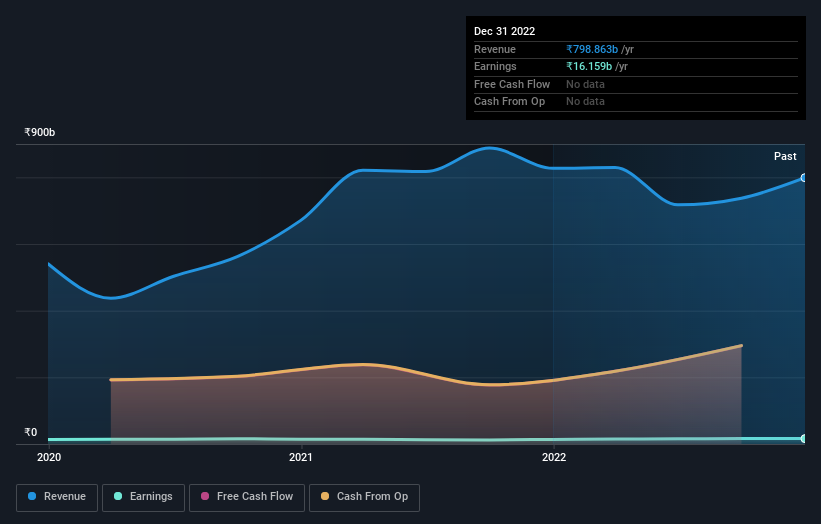Click the Dec 31 2022 tooltip date

tap(504, 31)
